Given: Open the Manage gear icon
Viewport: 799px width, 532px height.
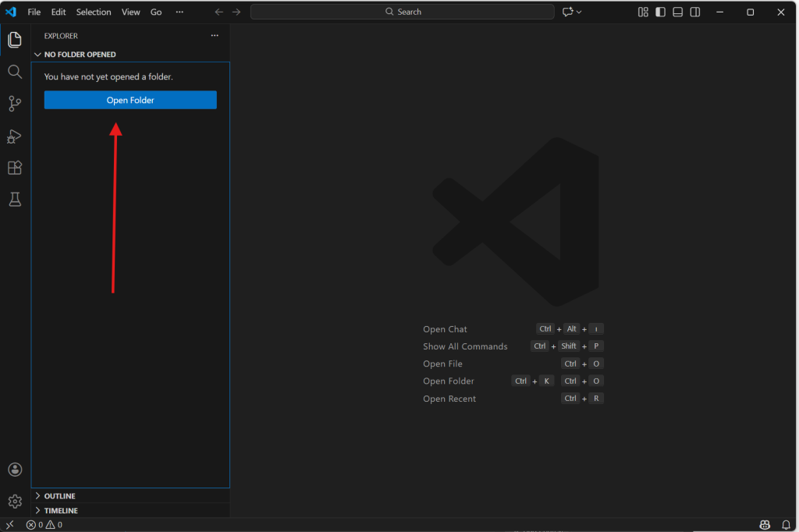Looking at the screenshot, I should (14, 501).
